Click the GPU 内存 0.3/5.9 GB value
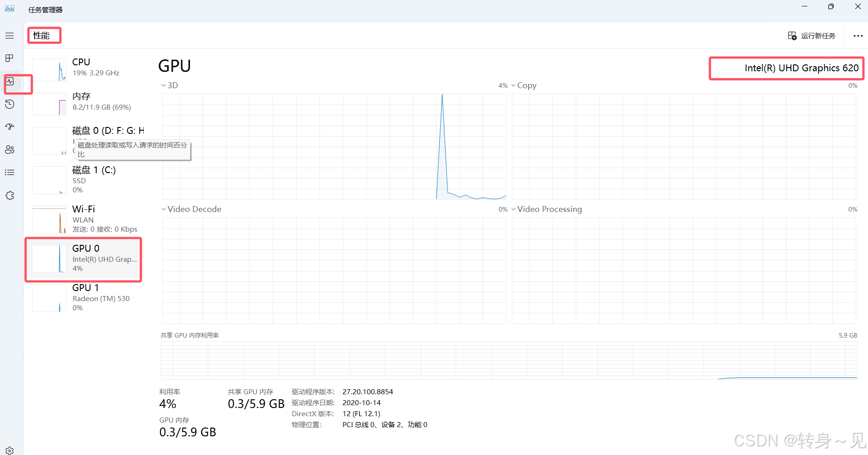 pyautogui.click(x=188, y=432)
